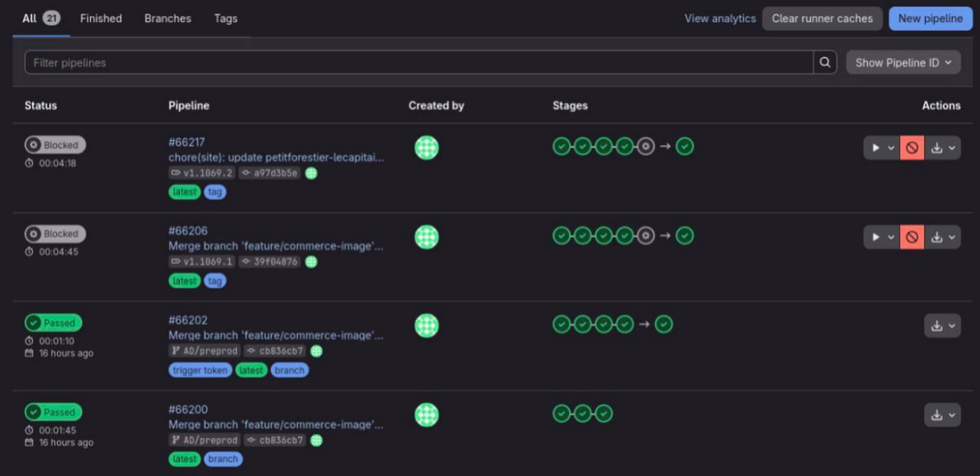Image resolution: width=980 pixels, height=476 pixels.
Task: Open third stage icon of pipeline #66200
Action: (x=604, y=413)
